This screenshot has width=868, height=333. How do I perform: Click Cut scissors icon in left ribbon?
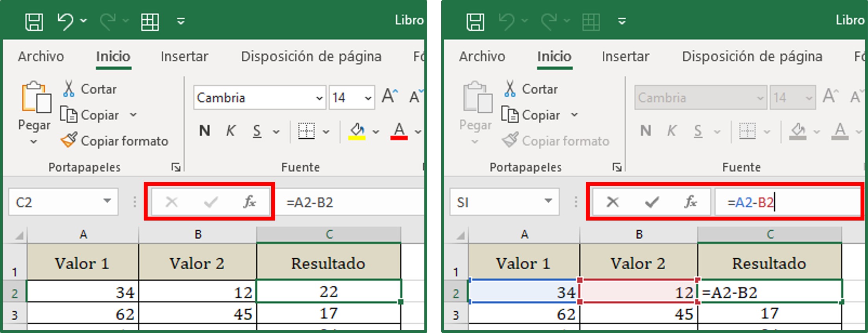coord(69,89)
